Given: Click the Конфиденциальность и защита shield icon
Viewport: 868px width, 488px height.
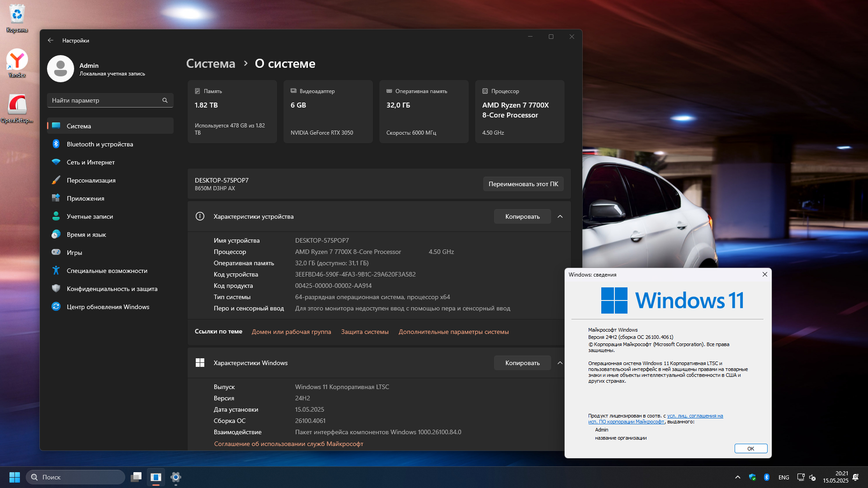Looking at the screenshot, I should (x=56, y=288).
